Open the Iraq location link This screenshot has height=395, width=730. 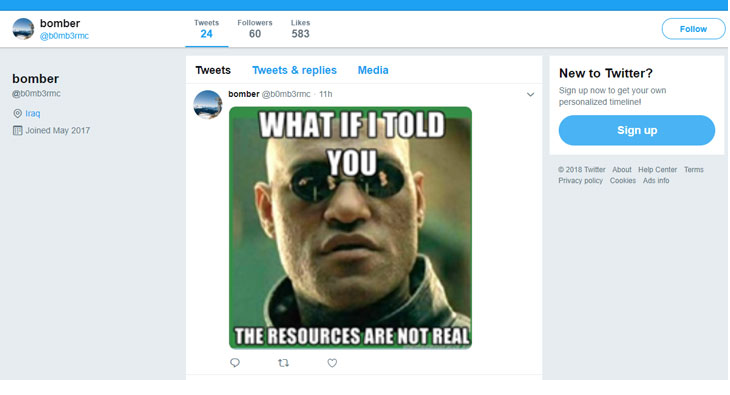pos(33,113)
